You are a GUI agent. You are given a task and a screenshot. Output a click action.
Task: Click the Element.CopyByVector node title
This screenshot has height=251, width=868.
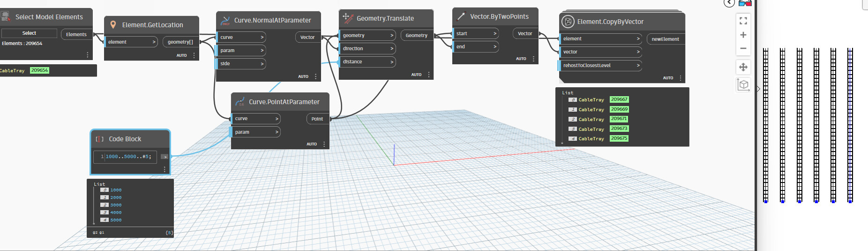(x=610, y=22)
